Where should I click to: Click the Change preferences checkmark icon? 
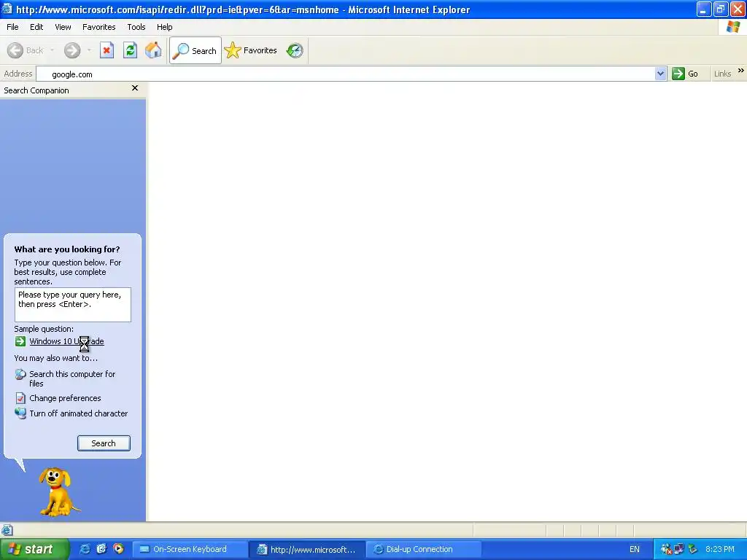tap(20, 398)
